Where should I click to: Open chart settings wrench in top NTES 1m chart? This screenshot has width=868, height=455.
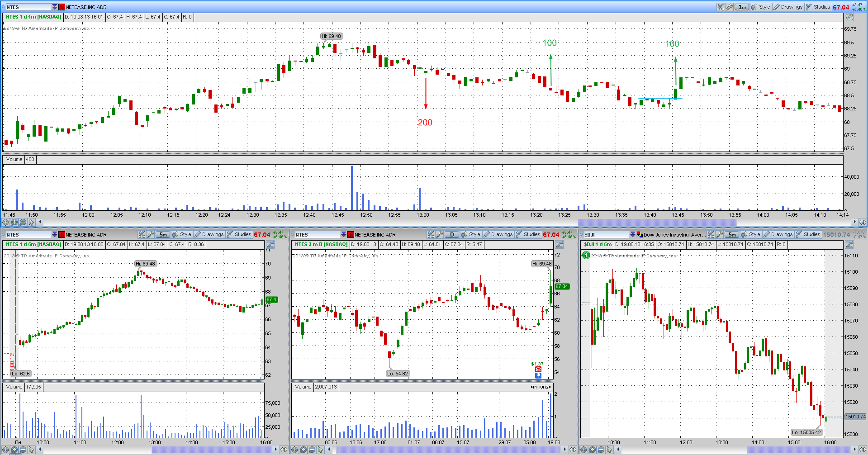tap(730, 7)
